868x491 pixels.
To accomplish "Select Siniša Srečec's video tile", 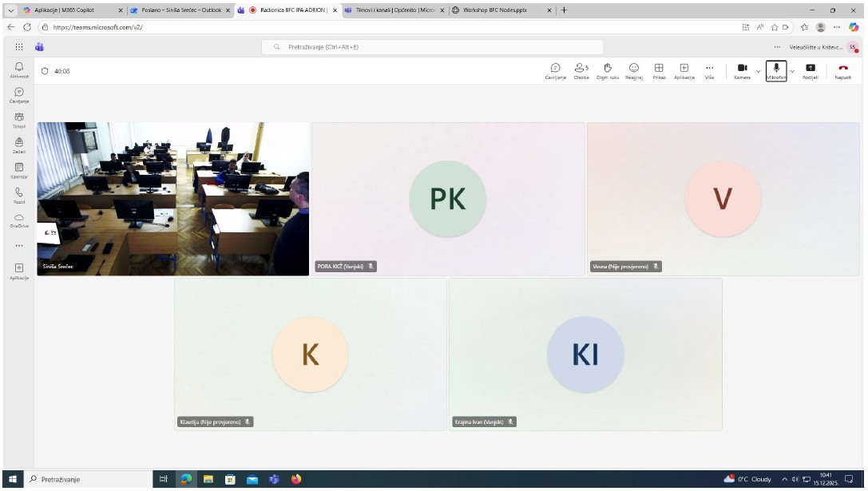I will point(172,199).
